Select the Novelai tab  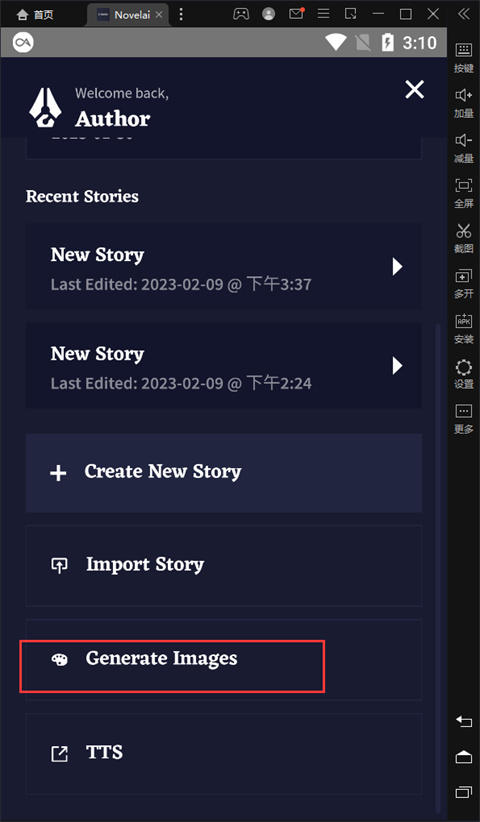(x=128, y=15)
